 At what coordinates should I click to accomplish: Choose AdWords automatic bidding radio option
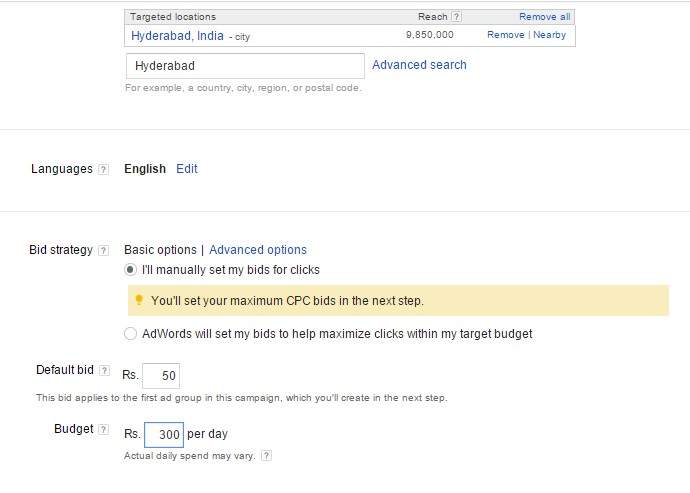point(131,334)
